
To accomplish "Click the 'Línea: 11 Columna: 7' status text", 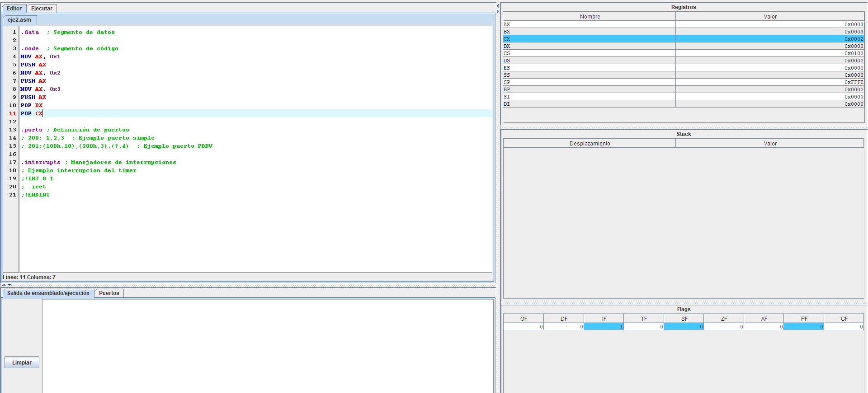I will coord(29,277).
